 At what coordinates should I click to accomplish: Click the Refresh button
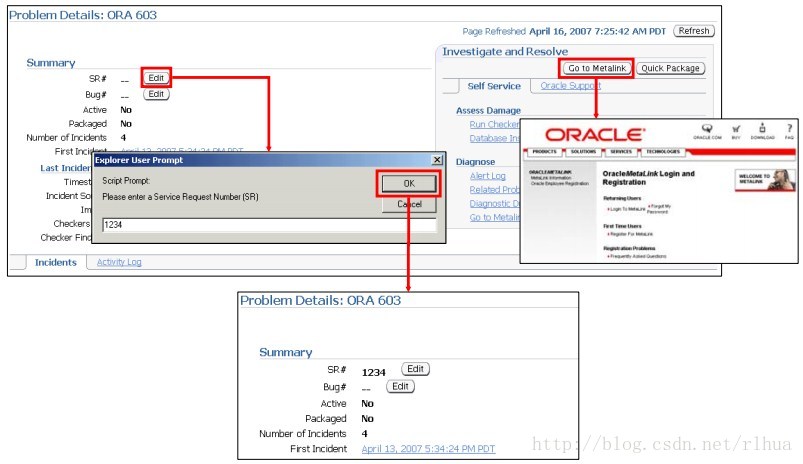tap(693, 31)
